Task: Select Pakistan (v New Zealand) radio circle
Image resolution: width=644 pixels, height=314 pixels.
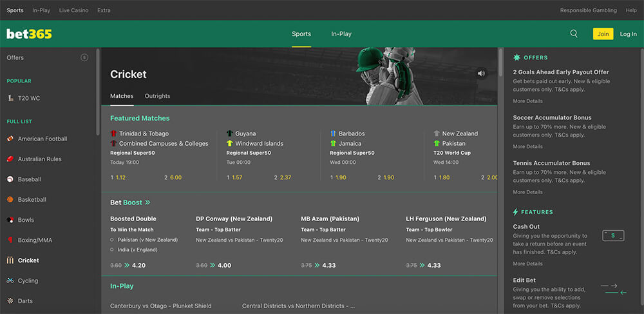Action: [112, 240]
